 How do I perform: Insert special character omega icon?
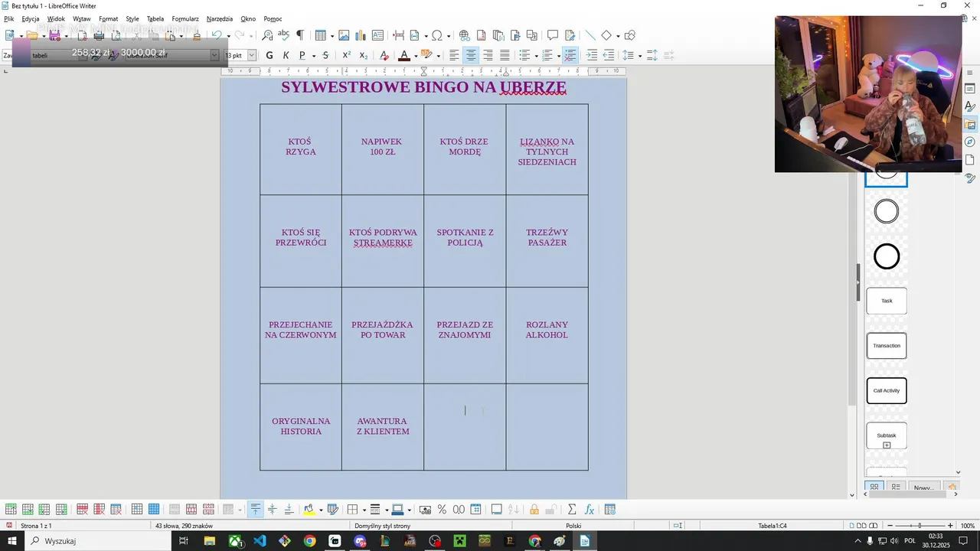(436, 35)
